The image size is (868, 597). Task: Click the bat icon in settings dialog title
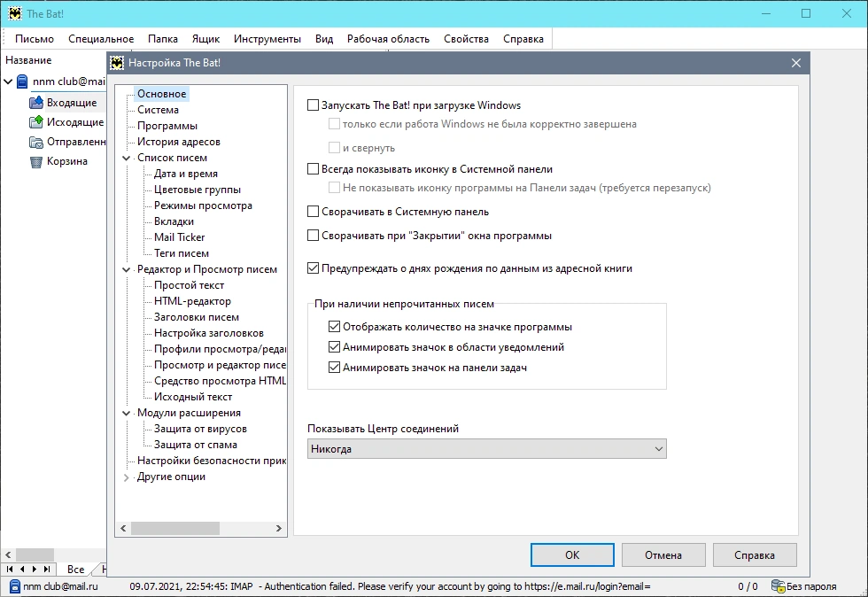tap(117, 63)
